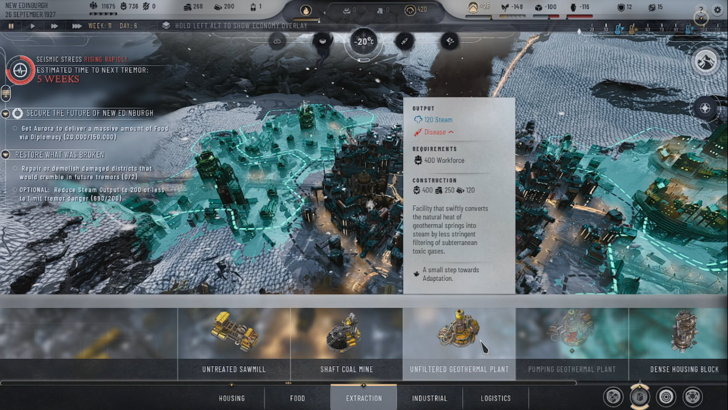Switch to the Logistics tab

(495, 398)
